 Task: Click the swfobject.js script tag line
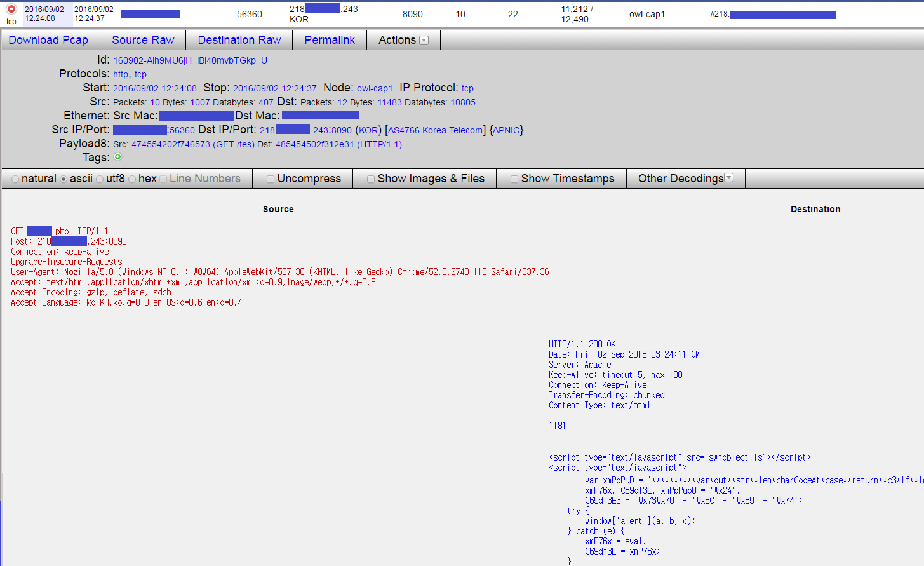[680, 457]
